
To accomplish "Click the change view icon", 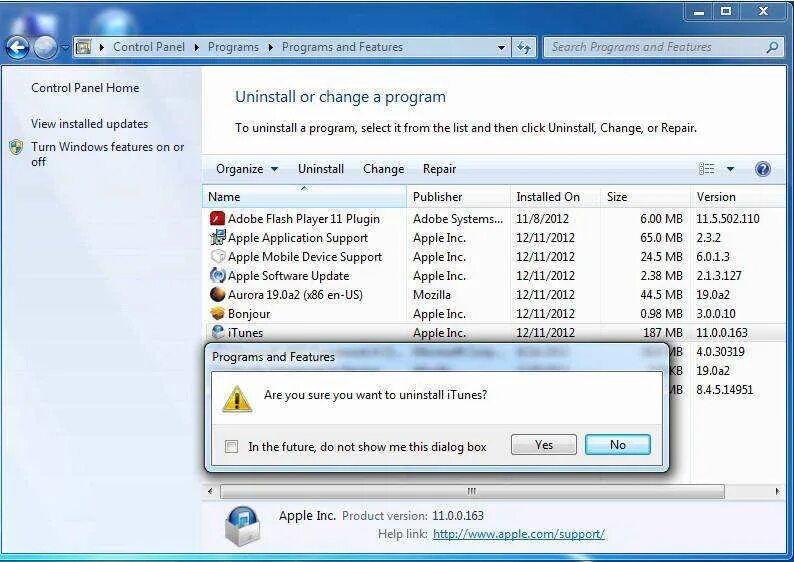I will click(x=707, y=169).
